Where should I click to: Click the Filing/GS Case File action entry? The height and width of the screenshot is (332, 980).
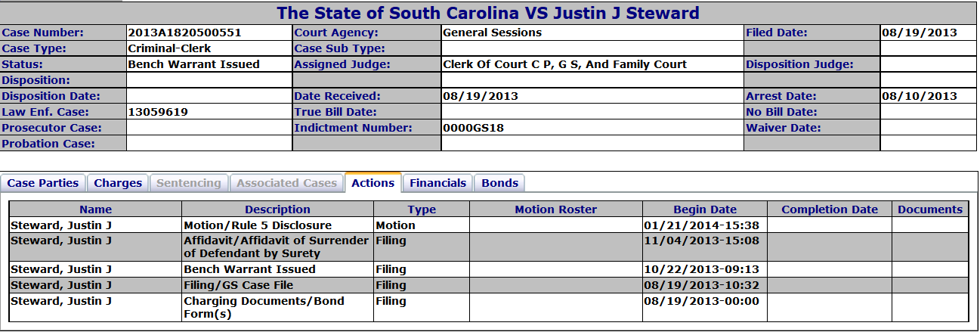coord(238,285)
